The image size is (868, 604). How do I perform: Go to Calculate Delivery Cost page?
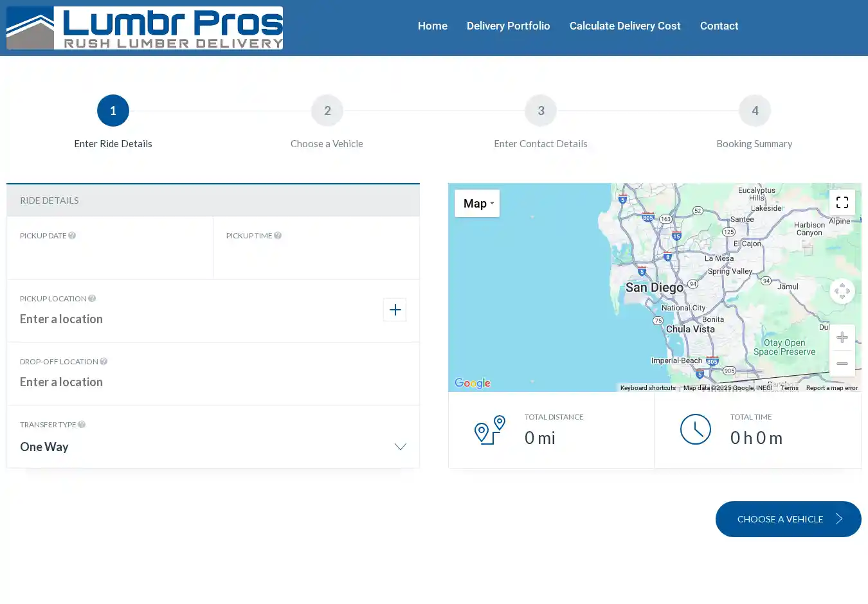coord(624,26)
